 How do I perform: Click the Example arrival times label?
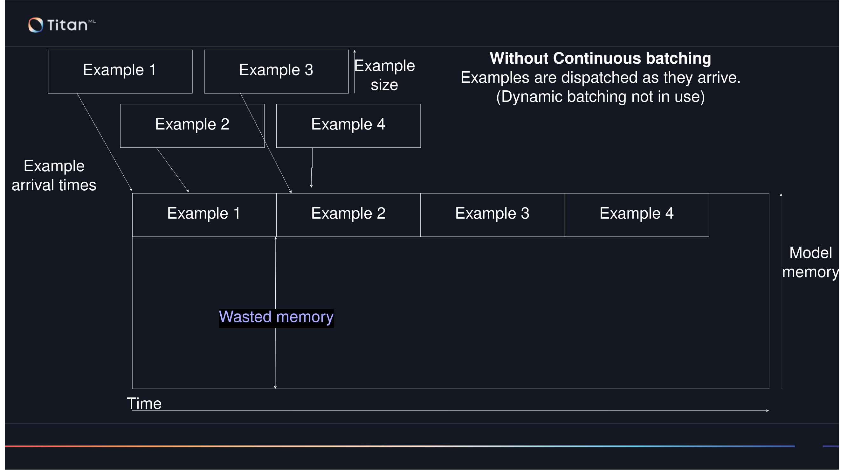tap(54, 175)
